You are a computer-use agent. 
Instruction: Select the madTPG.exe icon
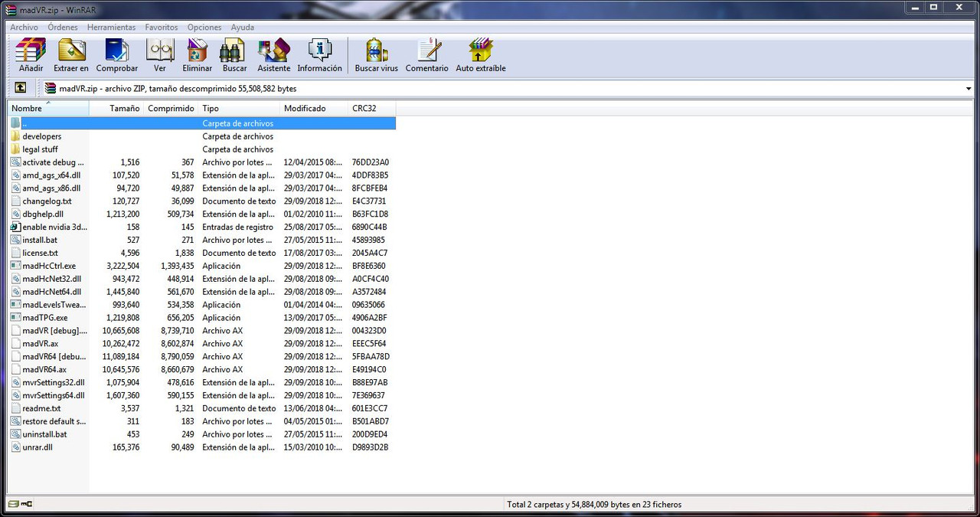tap(15, 318)
